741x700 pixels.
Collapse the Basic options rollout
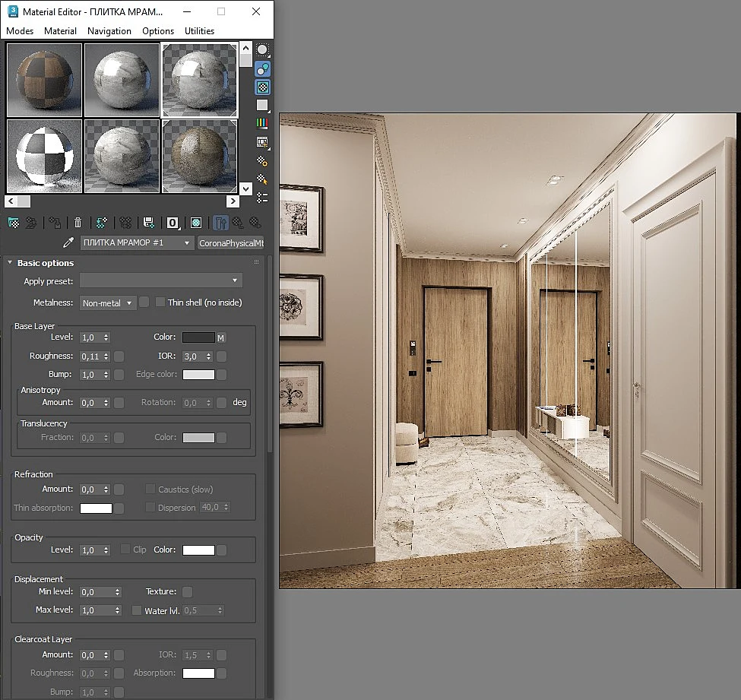[x=10, y=262]
